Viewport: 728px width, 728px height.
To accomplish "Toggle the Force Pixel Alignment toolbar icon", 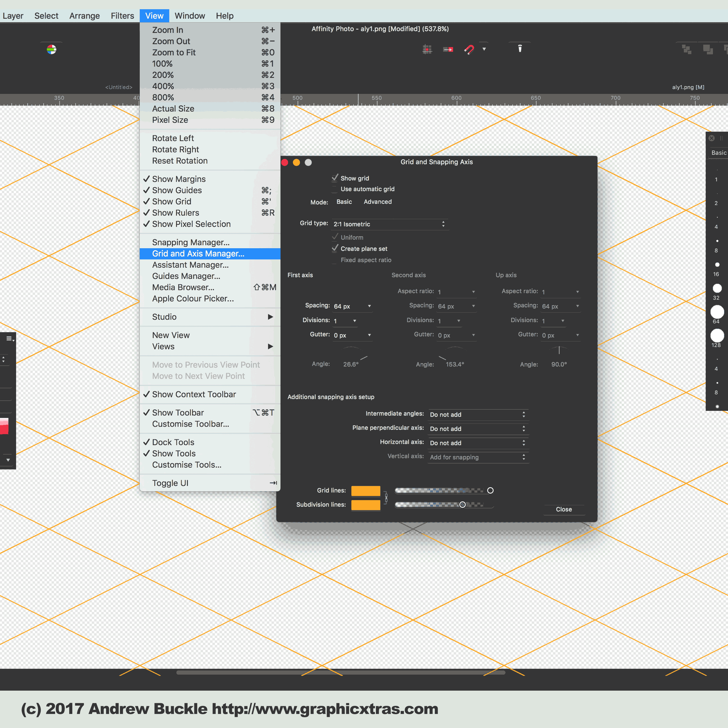I will click(427, 49).
